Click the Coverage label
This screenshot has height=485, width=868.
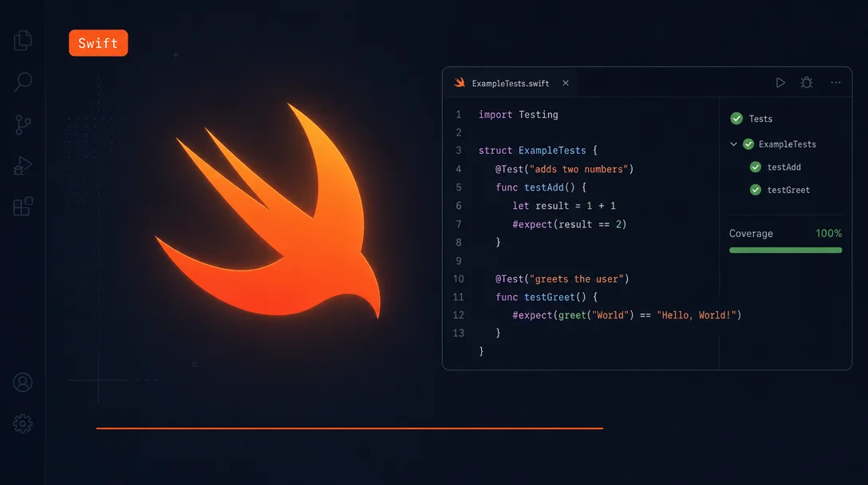click(x=751, y=234)
